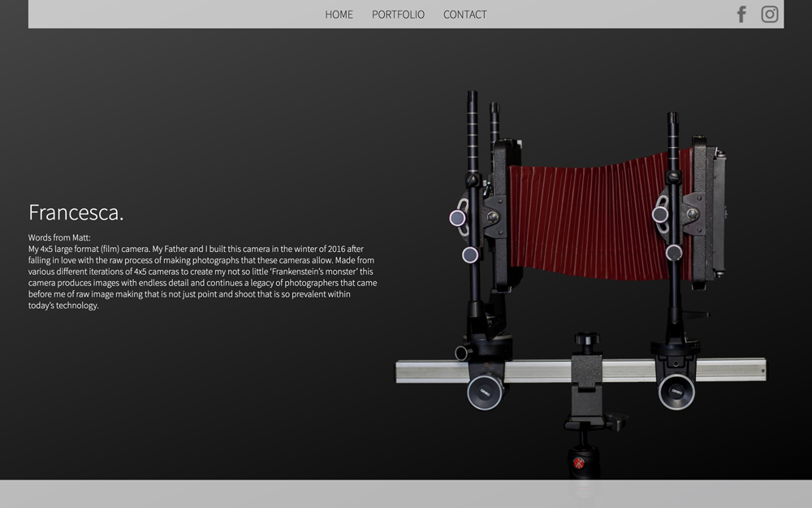This screenshot has width=812, height=508.
Task: Open the Facebook icon link
Action: (741, 14)
